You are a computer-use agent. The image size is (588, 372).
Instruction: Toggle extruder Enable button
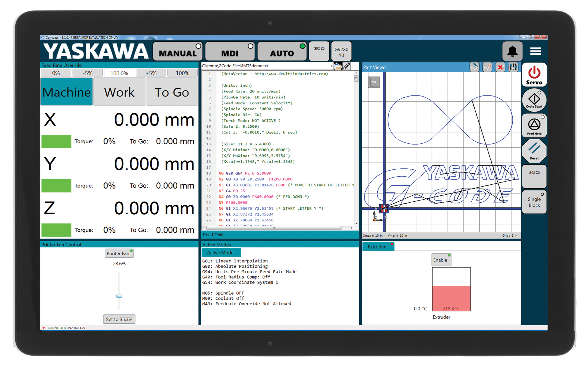tap(441, 260)
